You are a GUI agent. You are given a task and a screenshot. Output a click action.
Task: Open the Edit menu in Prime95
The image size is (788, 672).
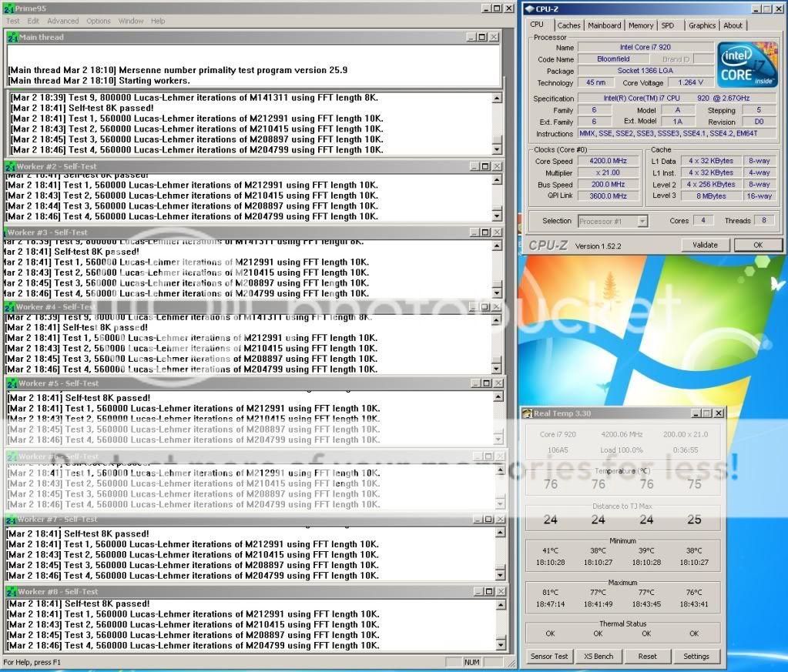33,21
